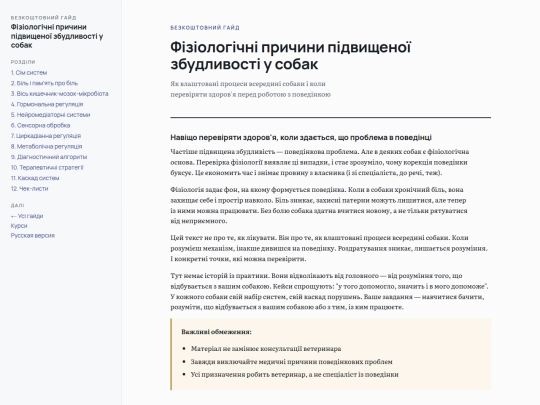Return via ← Усі гайди link
The height and width of the screenshot is (405, 540).
27,216
